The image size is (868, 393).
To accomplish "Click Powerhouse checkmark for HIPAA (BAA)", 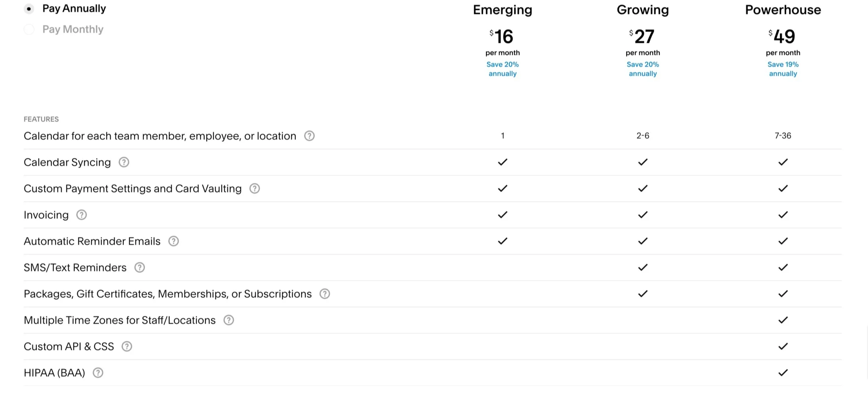I will point(783,373).
